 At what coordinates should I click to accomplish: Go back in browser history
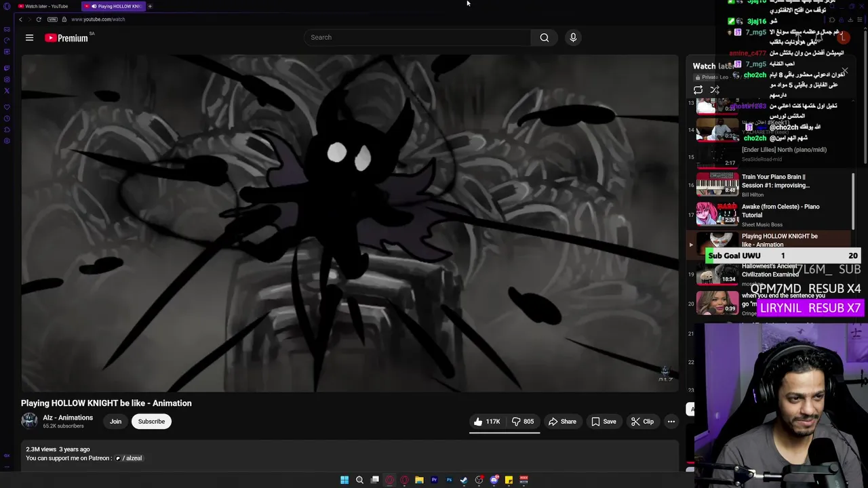[x=20, y=19]
